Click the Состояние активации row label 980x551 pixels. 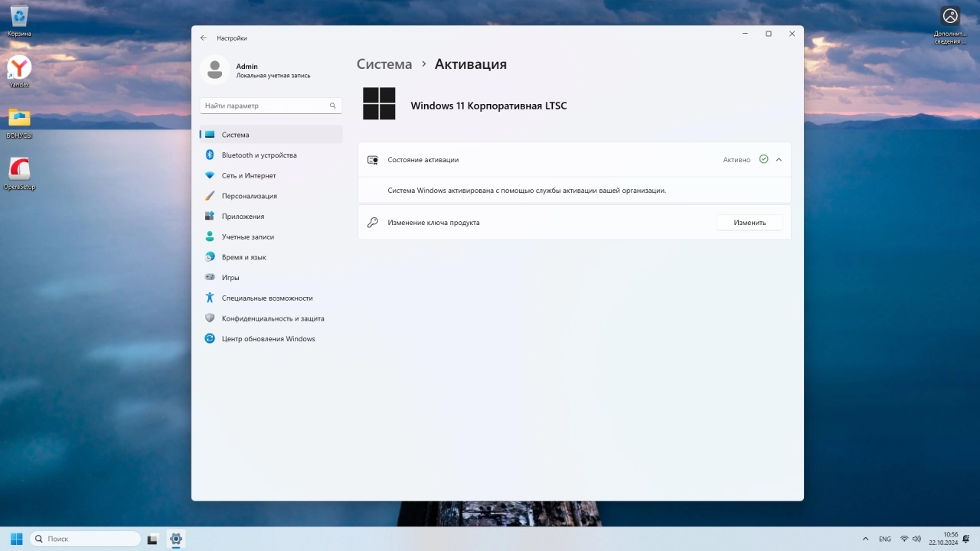click(423, 160)
